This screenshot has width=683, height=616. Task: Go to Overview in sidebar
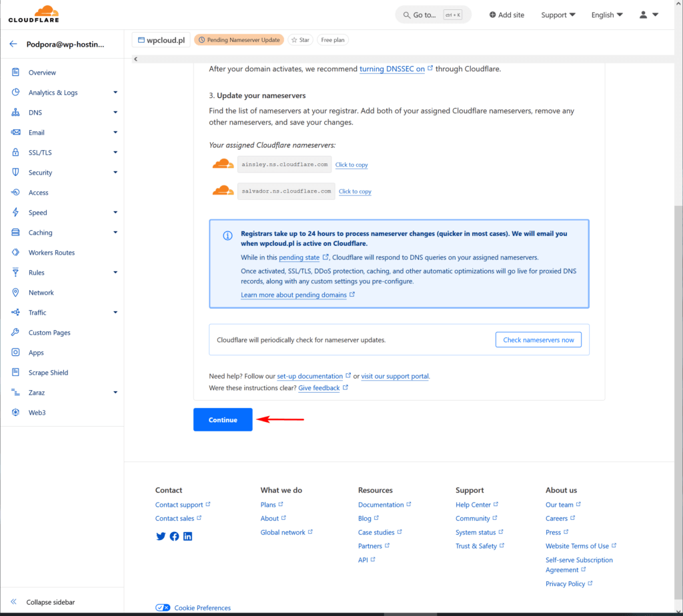42,73
